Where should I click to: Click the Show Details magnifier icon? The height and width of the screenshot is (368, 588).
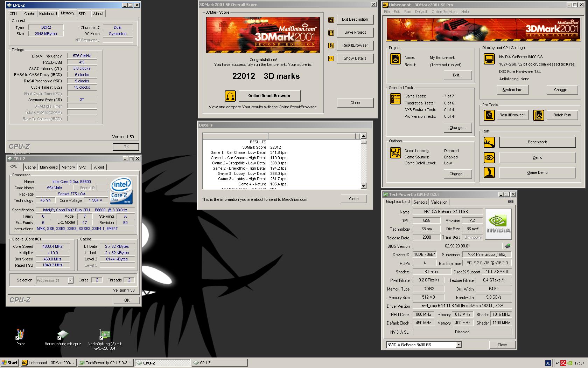point(331,59)
